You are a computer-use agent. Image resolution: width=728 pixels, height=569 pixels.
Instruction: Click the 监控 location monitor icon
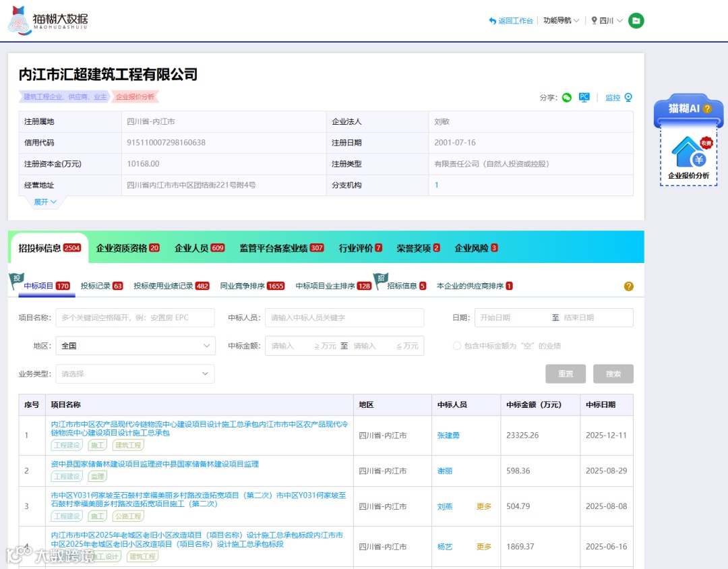pos(628,98)
